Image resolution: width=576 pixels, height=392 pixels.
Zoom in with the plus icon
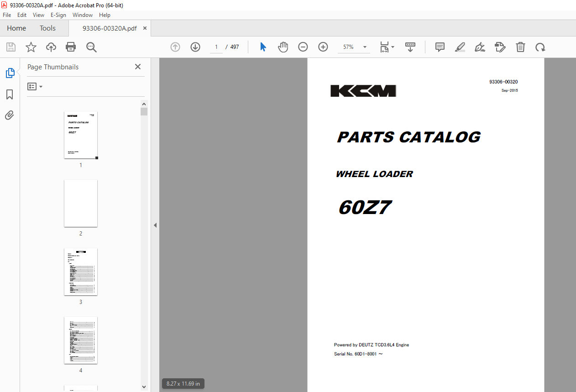(323, 47)
